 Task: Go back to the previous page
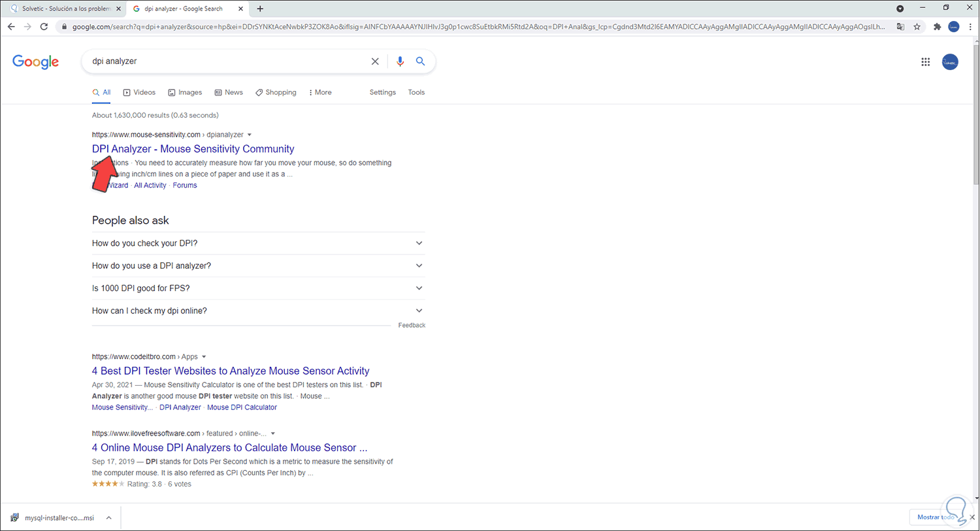pyautogui.click(x=11, y=27)
